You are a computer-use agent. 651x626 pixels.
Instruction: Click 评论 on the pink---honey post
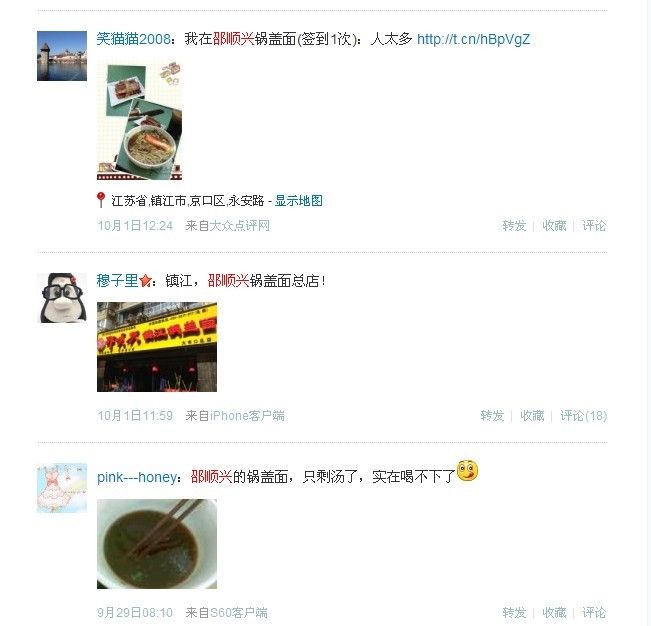tap(594, 612)
